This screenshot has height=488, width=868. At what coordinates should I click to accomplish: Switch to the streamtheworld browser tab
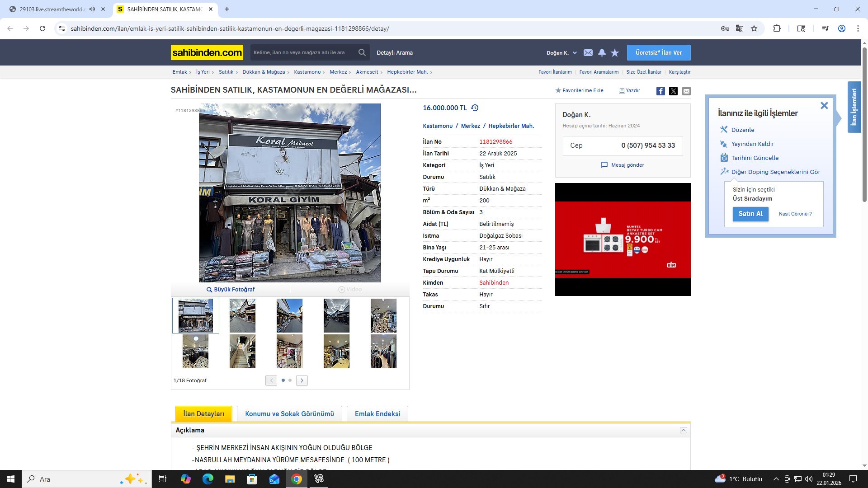pos(57,9)
